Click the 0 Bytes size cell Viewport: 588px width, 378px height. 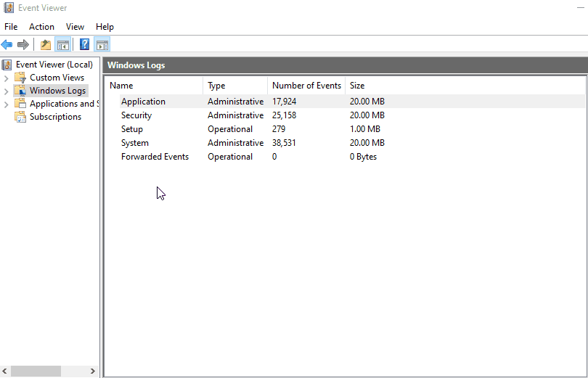363,157
